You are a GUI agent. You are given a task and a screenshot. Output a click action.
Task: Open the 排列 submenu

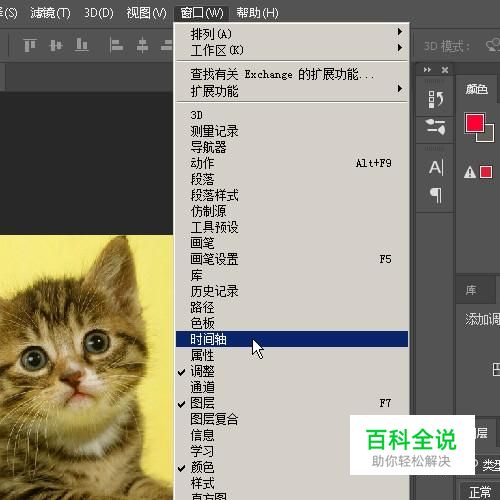(x=292, y=33)
